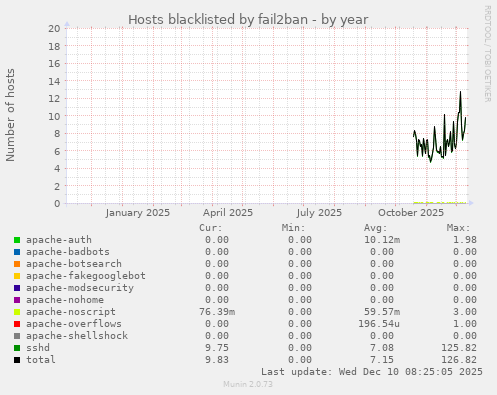Select the apache-nohome legend label
497x395 pixels.
click(65, 300)
